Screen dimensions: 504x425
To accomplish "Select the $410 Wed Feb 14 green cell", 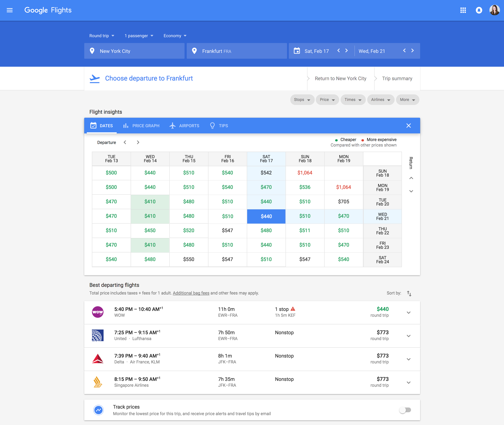I will pyautogui.click(x=150, y=202).
